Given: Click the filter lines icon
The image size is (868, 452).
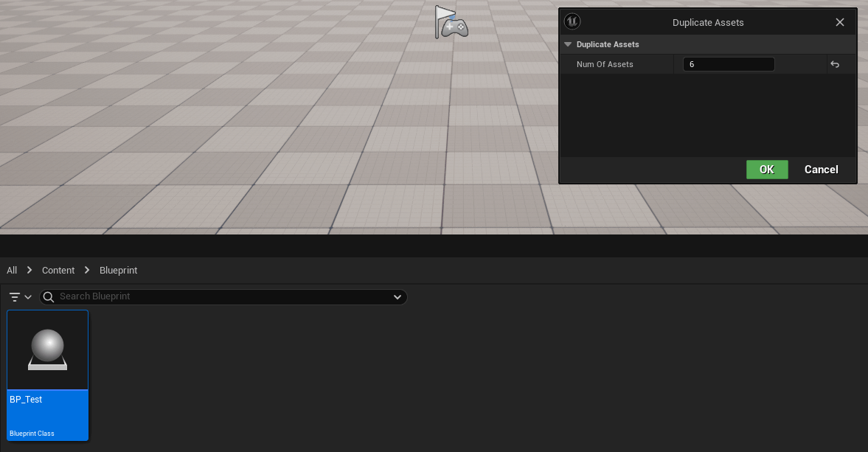Looking at the screenshot, I should (15, 297).
